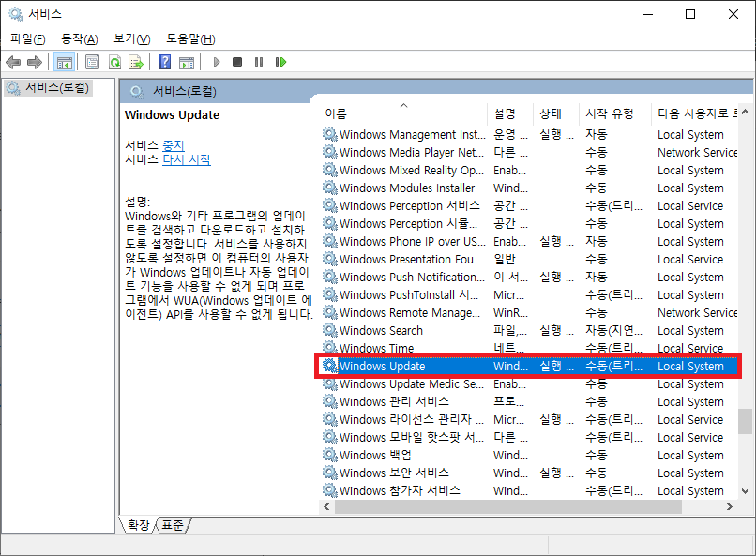Select Windows 참가자 서비스 service name
Screen dimensions: 756x556
[400, 490]
